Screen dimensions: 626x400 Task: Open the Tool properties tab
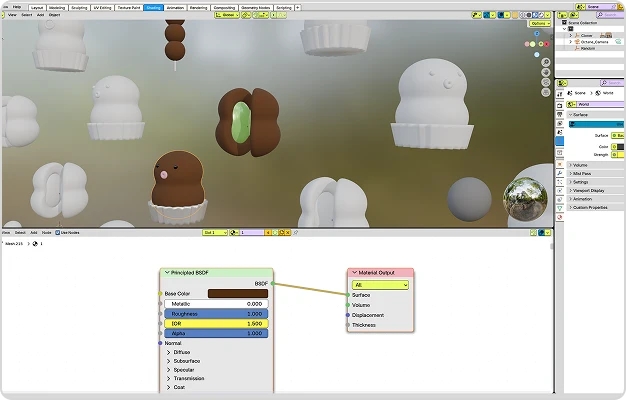(x=560, y=94)
